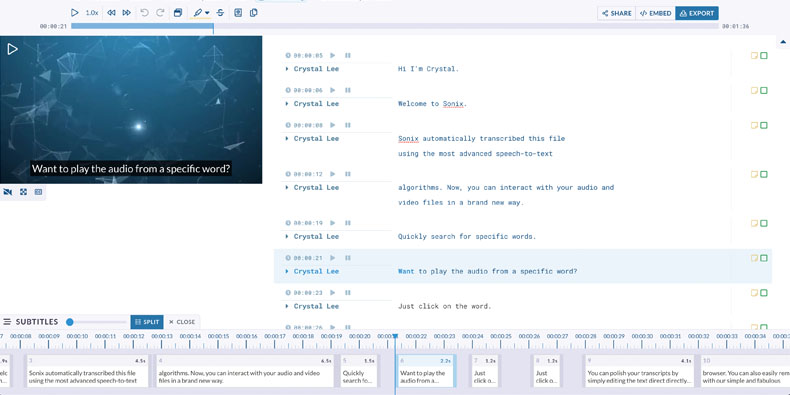Tick the green checkbox on 'Welcome to Sonix' row
The image size is (790, 395).
[x=764, y=90]
